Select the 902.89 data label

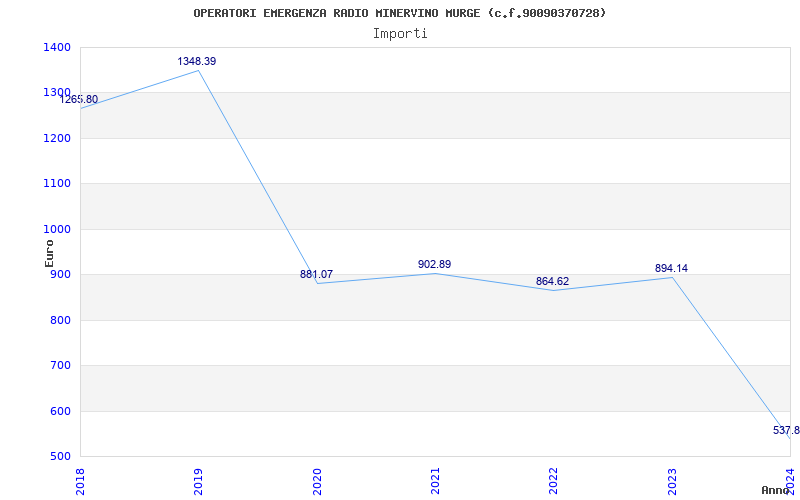tap(434, 264)
